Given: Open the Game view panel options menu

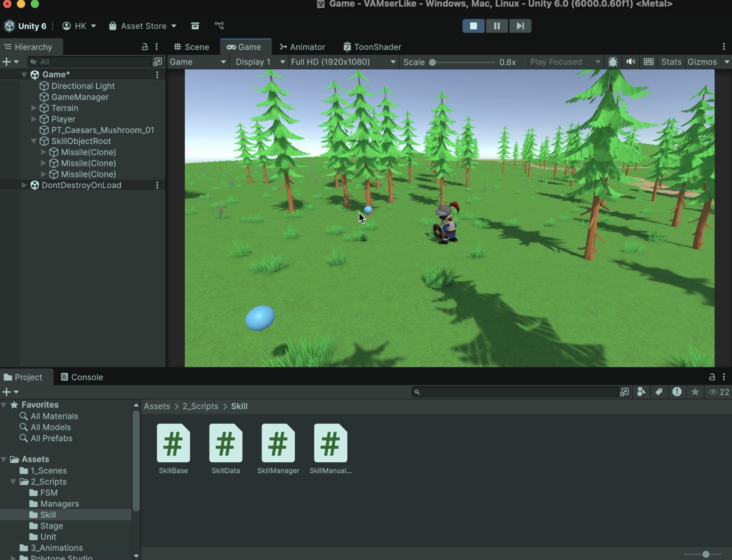Looking at the screenshot, I should coord(724,47).
